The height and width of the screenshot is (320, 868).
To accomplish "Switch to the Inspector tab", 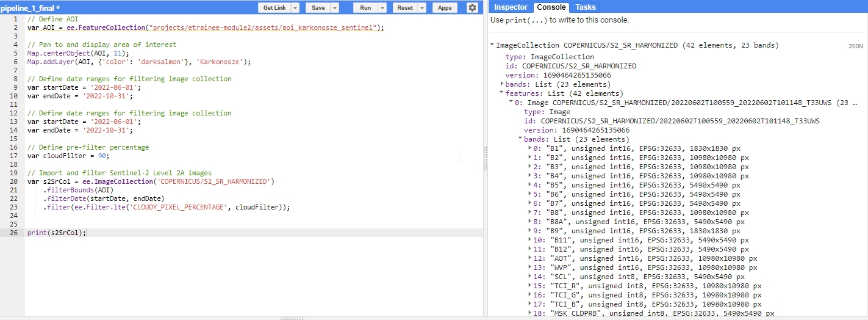I will [x=511, y=7].
